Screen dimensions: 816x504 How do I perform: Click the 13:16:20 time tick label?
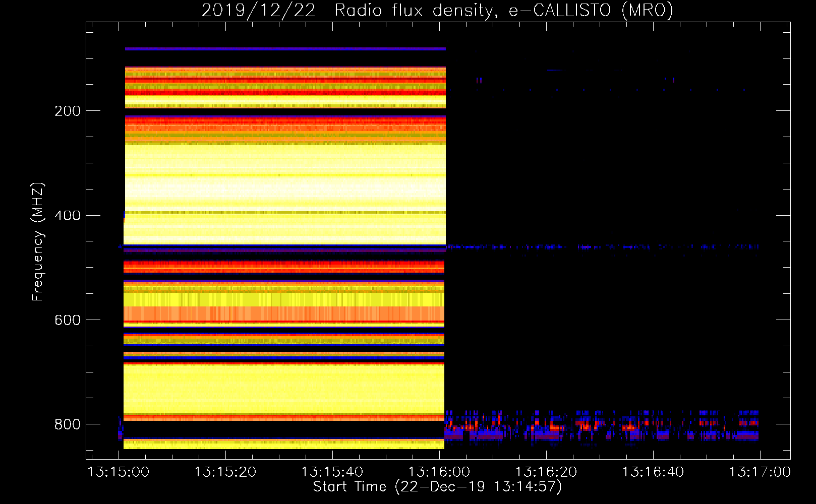546,472
